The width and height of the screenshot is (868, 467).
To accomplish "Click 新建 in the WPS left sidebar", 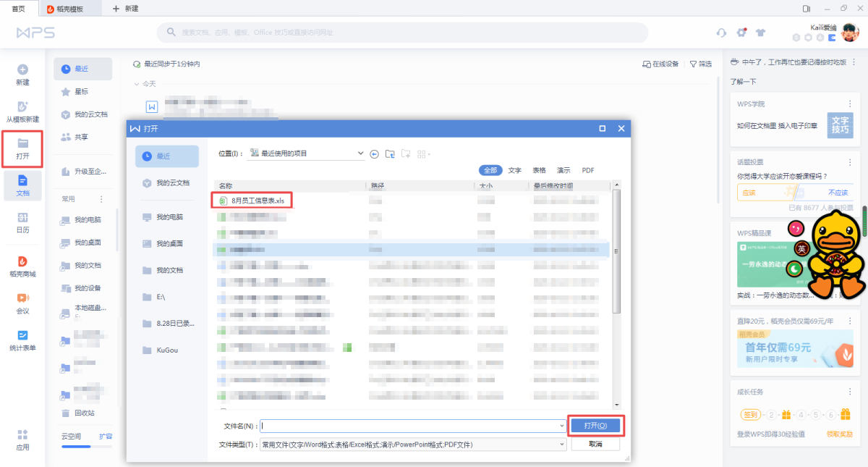I will coord(22,74).
